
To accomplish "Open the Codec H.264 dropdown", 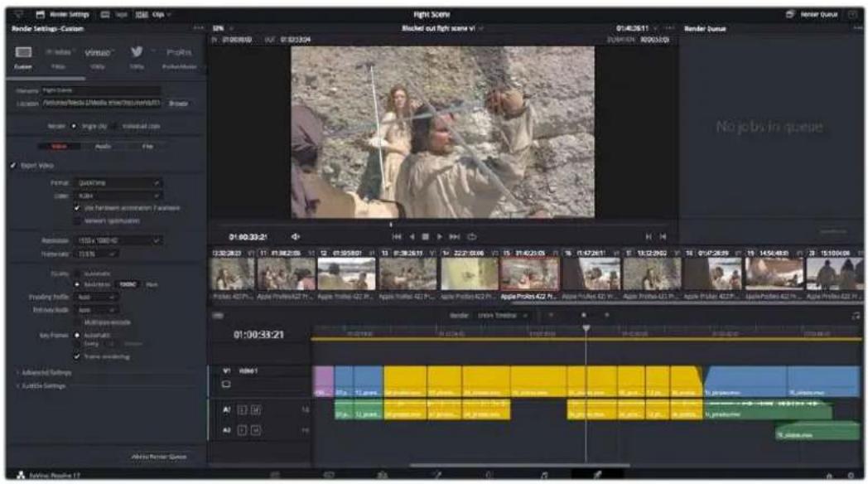I will pos(118,196).
